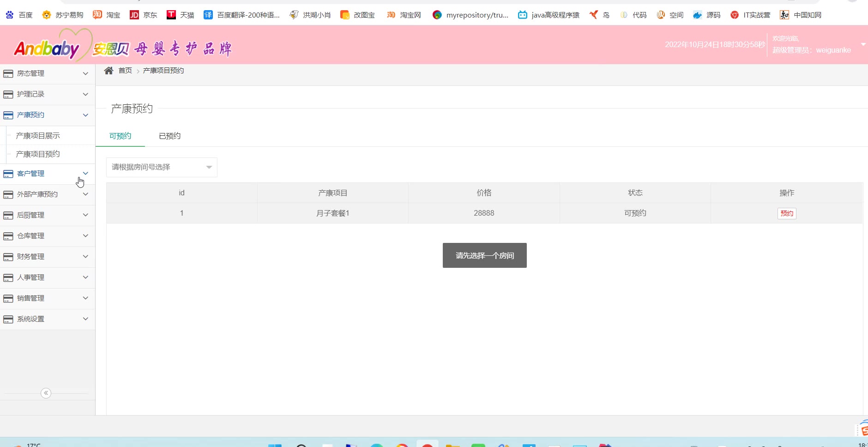The image size is (868, 447).
Task: Expand the 销售管理 menu chevron
Action: [85, 298]
